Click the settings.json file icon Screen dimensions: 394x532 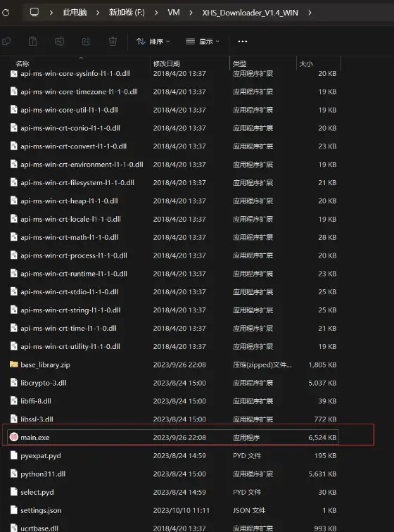click(x=13, y=509)
